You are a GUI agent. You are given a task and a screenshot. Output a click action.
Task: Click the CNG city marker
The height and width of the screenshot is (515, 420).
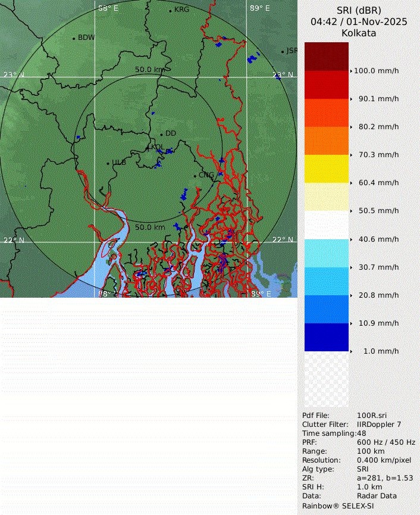(x=195, y=176)
